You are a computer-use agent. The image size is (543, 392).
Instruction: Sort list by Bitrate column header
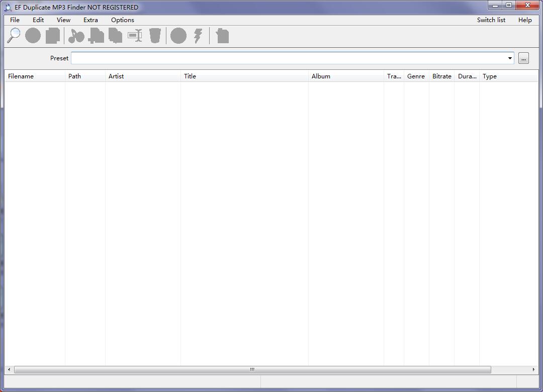pyautogui.click(x=441, y=76)
